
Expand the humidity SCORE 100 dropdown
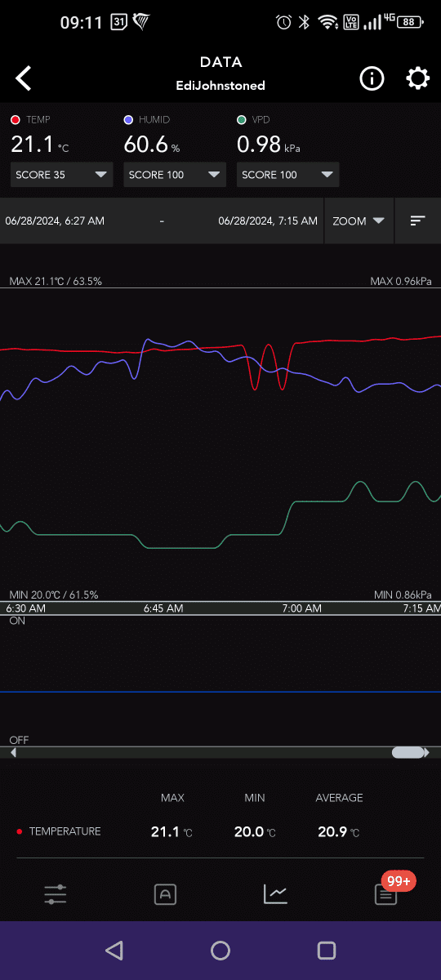pyautogui.click(x=175, y=175)
